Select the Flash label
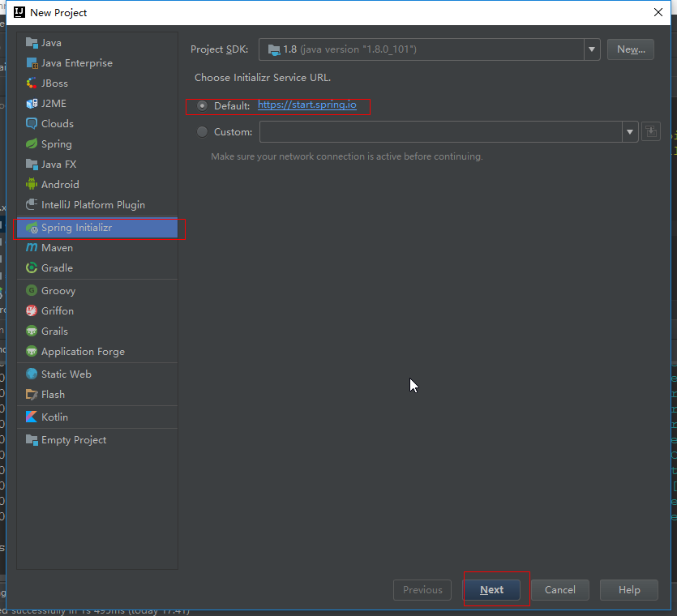This screenshot has height=616, width=677. [x=54, y=395]
